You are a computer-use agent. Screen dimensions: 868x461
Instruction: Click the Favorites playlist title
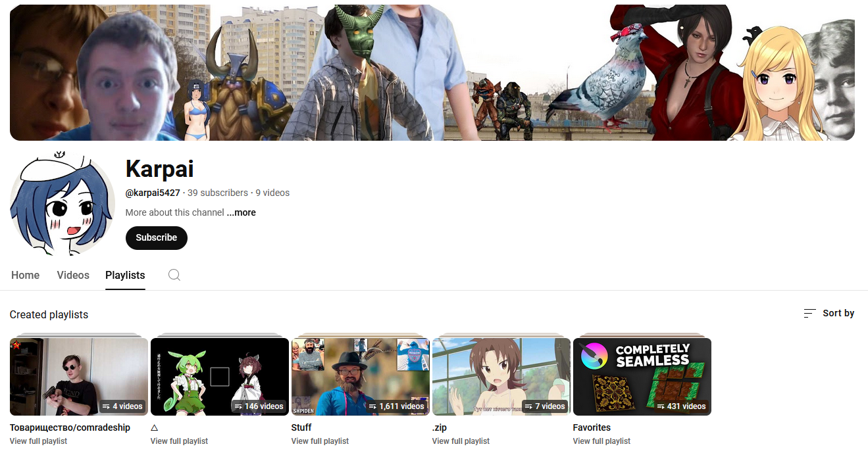click(592, 427)
